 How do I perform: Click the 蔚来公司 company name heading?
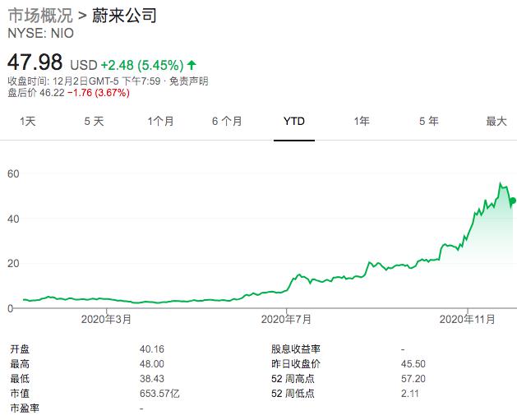pyautogui.click(x=124, y=16)
